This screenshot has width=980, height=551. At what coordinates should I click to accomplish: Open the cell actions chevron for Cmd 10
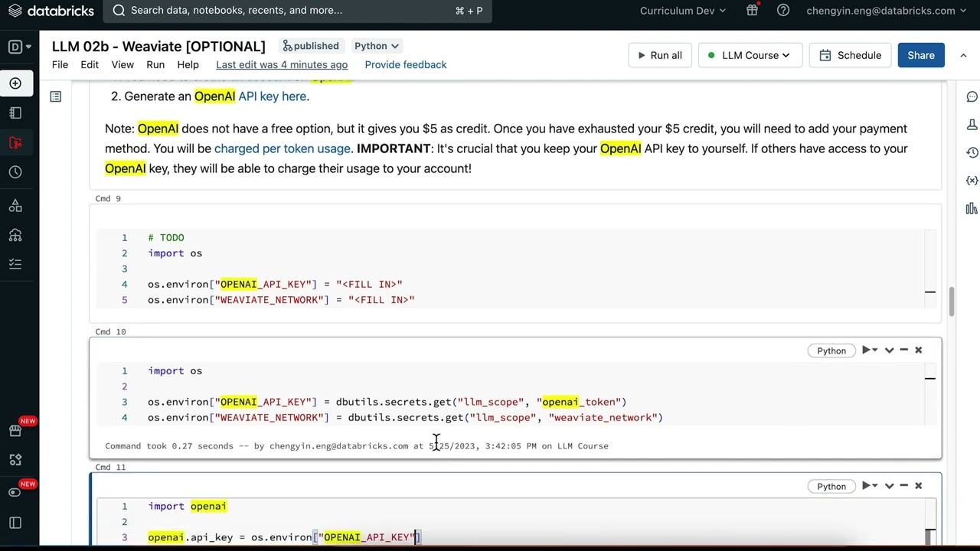tap(889, 350)
